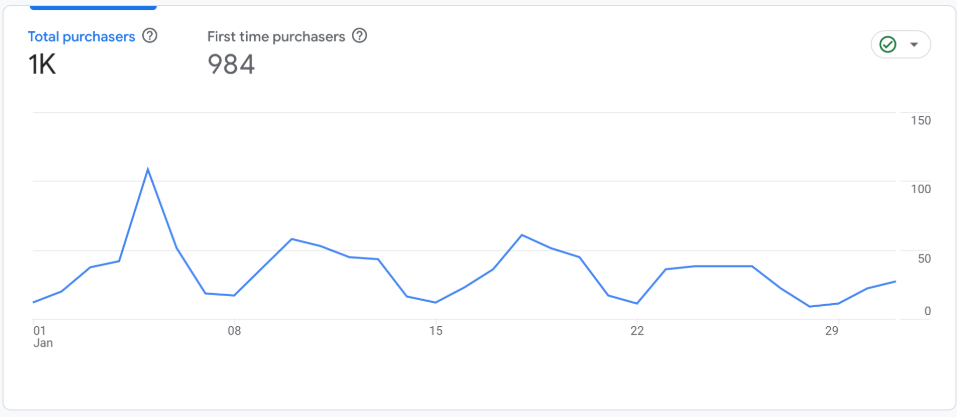Open the Total purchasers help tooltip icon
The image size is (957, 420).
(150, 36)
